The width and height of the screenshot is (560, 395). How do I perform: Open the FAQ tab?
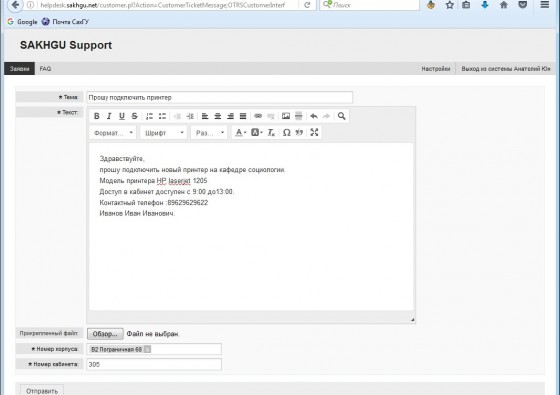pos(45,69)
